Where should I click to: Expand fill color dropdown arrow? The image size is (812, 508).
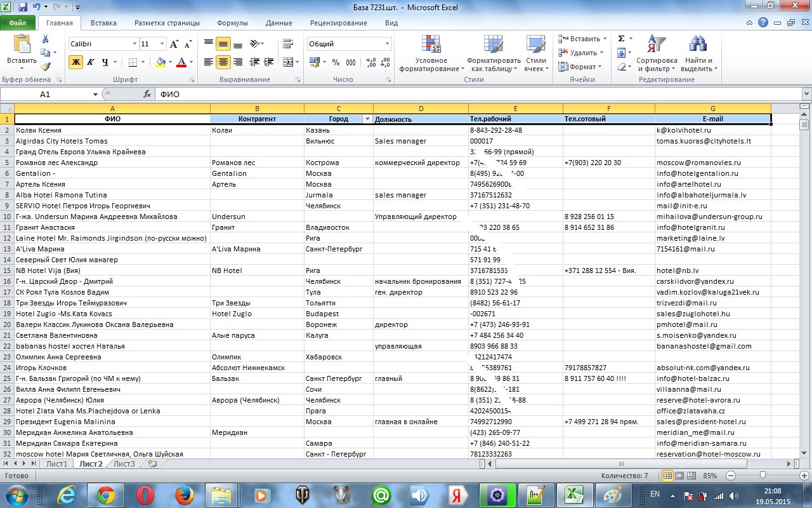(169, 62)
